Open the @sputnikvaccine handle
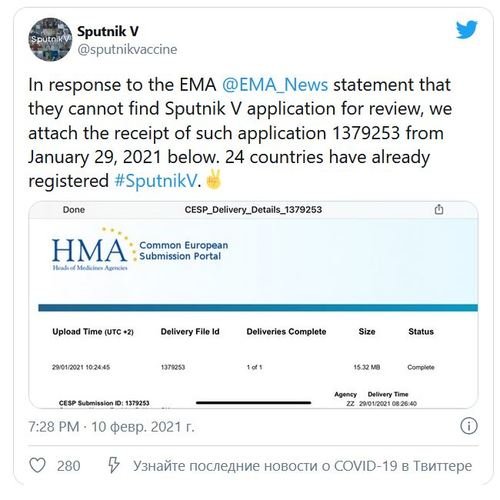Image resolution: width=500 pixels, height=500 pixels. (x=127, y=49)
